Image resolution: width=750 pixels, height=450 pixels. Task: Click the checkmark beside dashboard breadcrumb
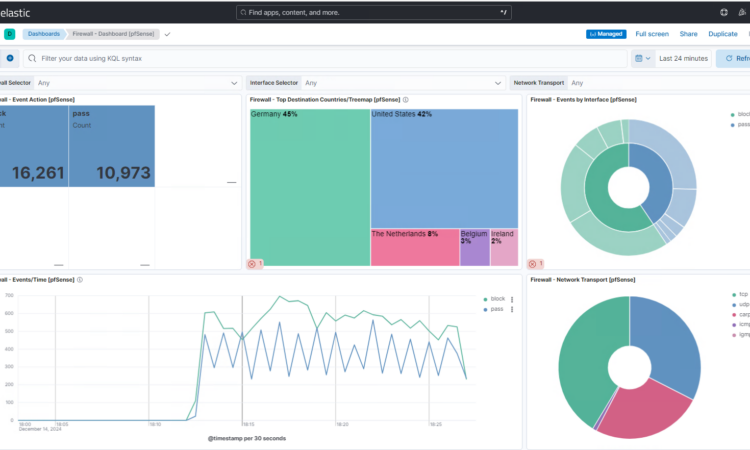pos(167,34)
